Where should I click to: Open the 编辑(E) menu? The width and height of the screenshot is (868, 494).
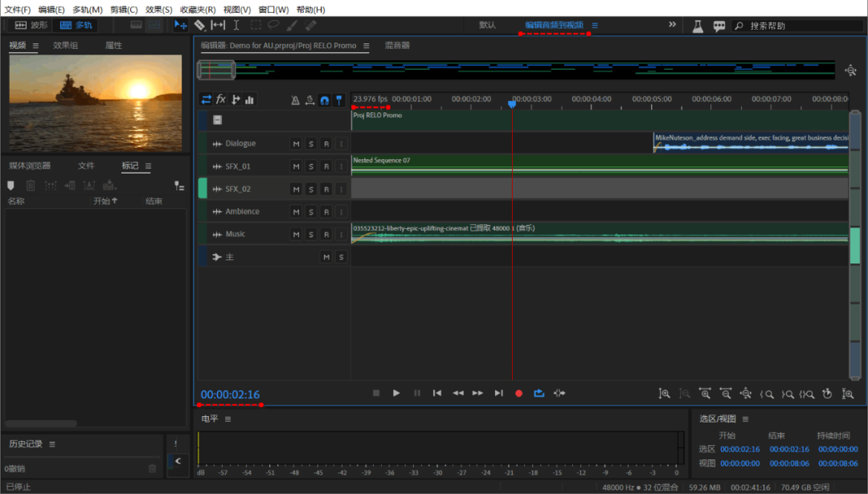click(51, 10)
